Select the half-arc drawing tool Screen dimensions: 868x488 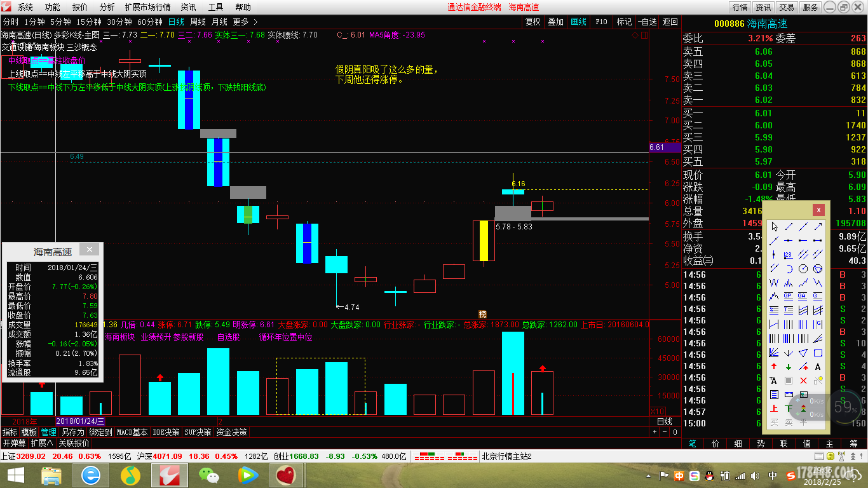coord(789,269)
